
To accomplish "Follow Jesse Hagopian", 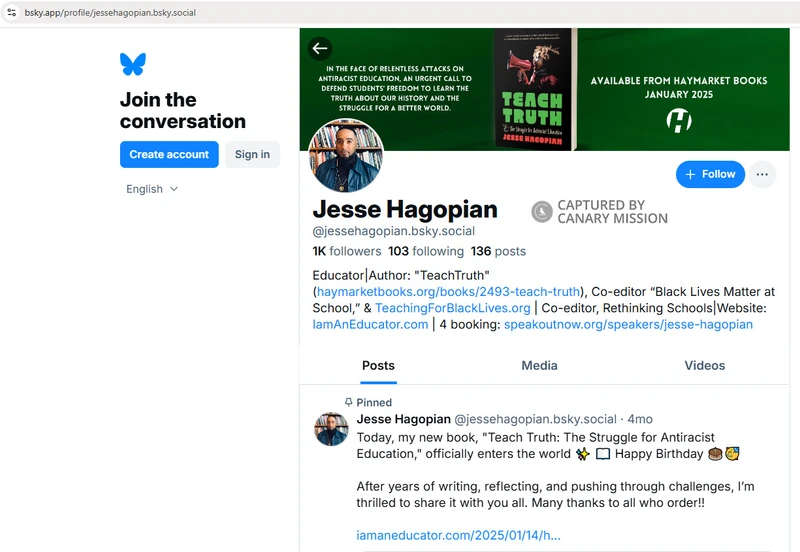I will click(x=710, y=174).
